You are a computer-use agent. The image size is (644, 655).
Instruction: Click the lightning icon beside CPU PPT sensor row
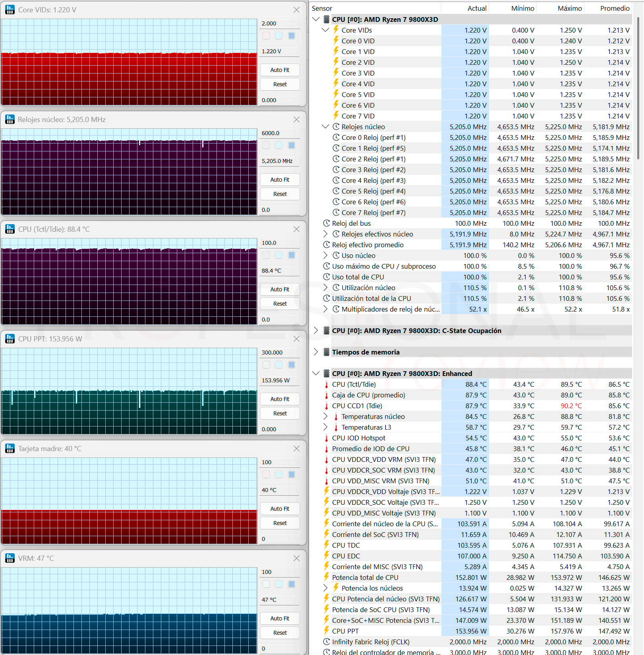(x=327, y=631)
